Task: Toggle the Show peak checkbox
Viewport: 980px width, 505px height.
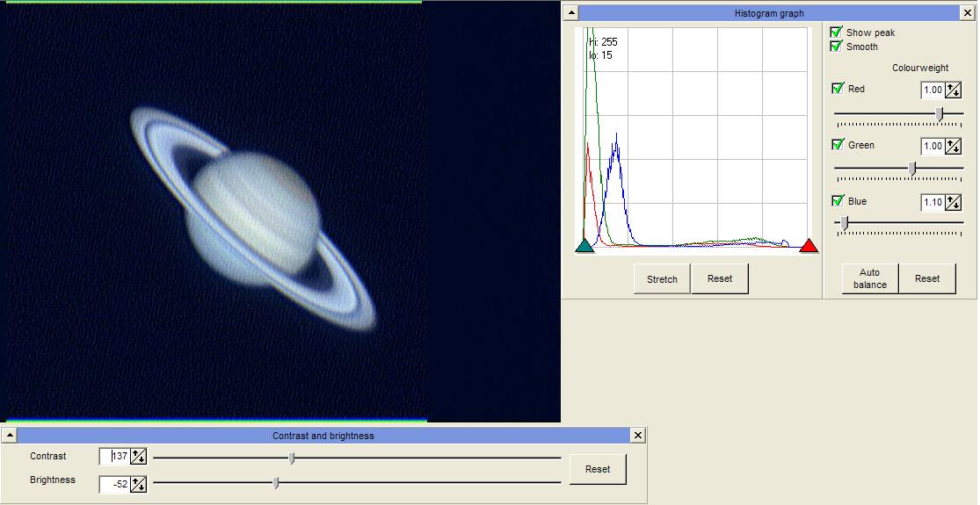Action: [x=836, y=32]
